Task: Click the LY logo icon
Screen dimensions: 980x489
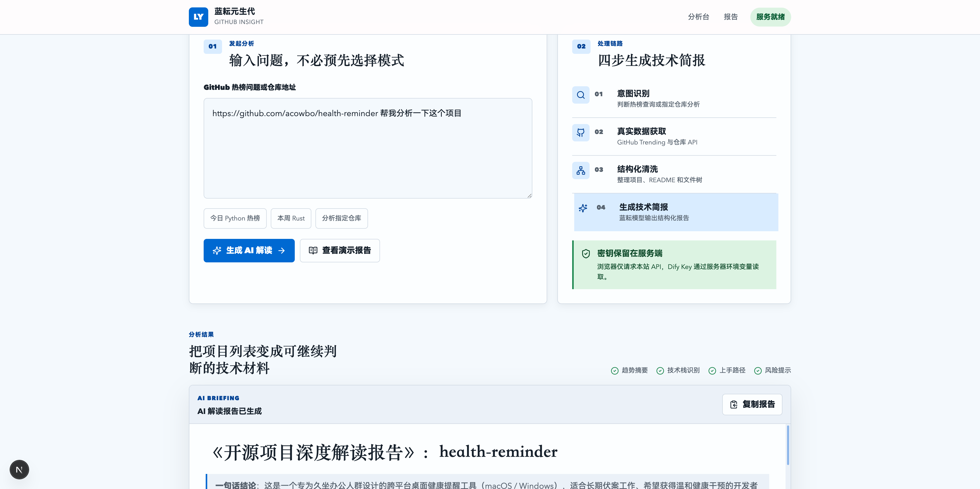Action: (198, 17)
